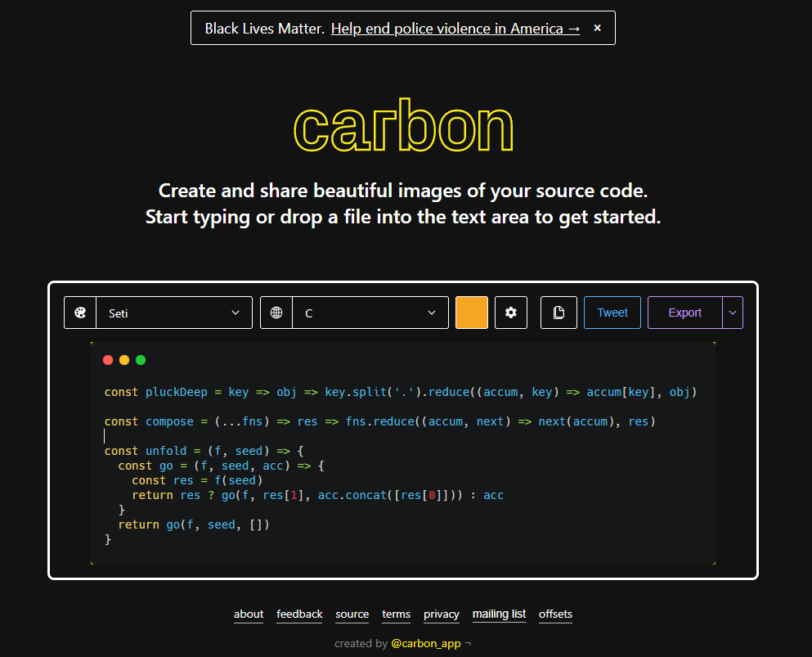The width and height of the screenshot is (812, 657).
Task: Open Help end police violence link
Action: [455, 29]
